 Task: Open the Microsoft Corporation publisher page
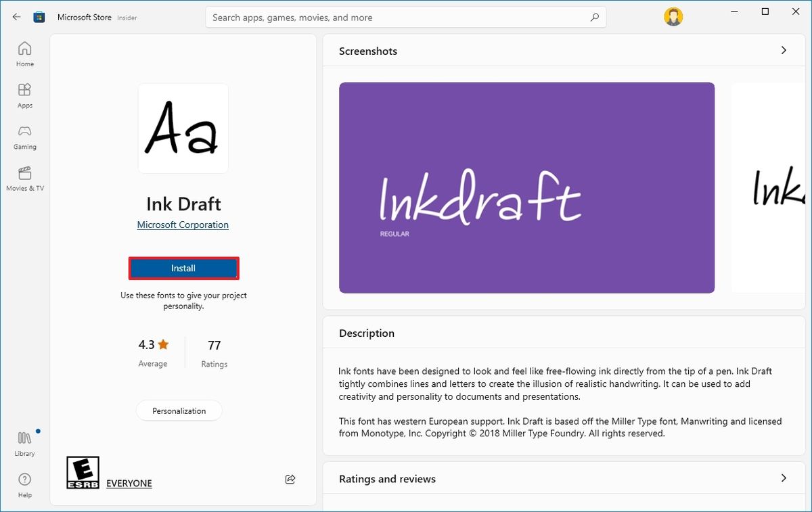(183, 225)
